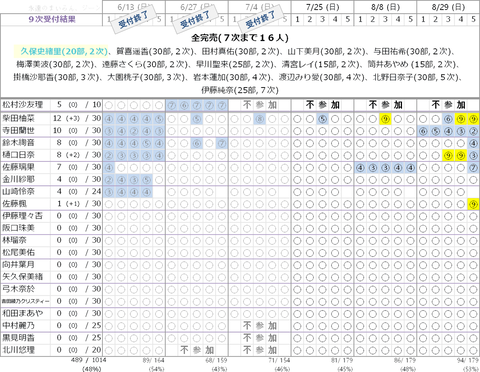The width and height of the screenshot is (480, 372).
Task: Select the 金川紗耶 row name
Action: coord(18,179)
